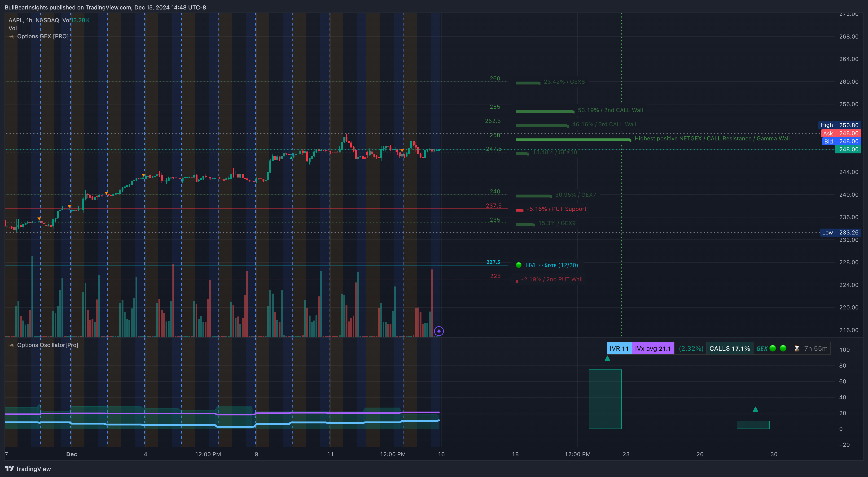Click the first green dot after GEX
868x477 pixels.
click(773, 348)
